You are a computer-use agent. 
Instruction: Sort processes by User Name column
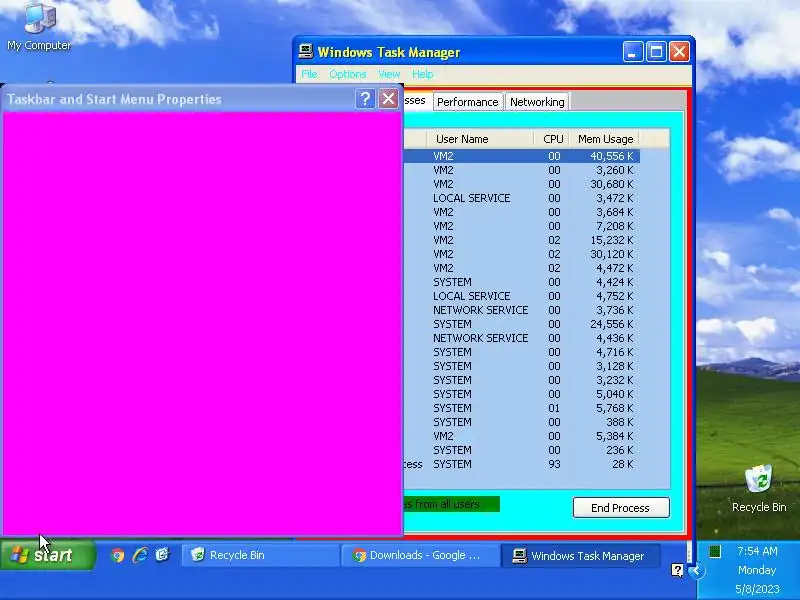coord(480,139)
